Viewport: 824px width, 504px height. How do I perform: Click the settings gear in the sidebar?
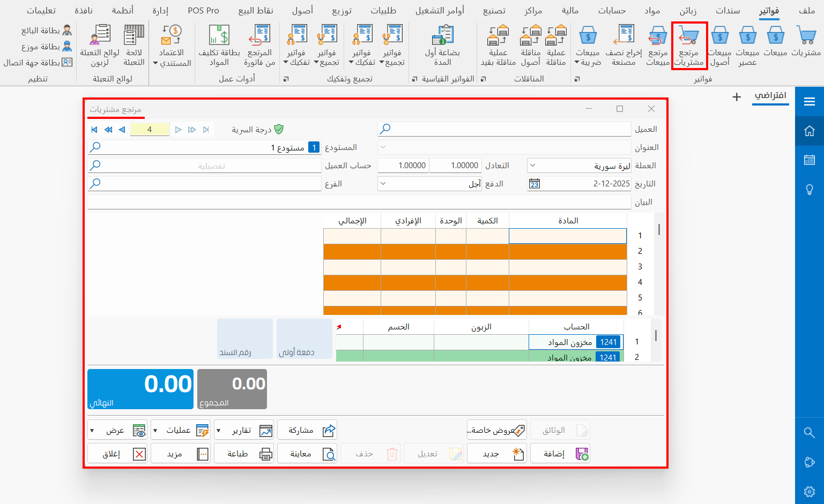coord(810,491)
